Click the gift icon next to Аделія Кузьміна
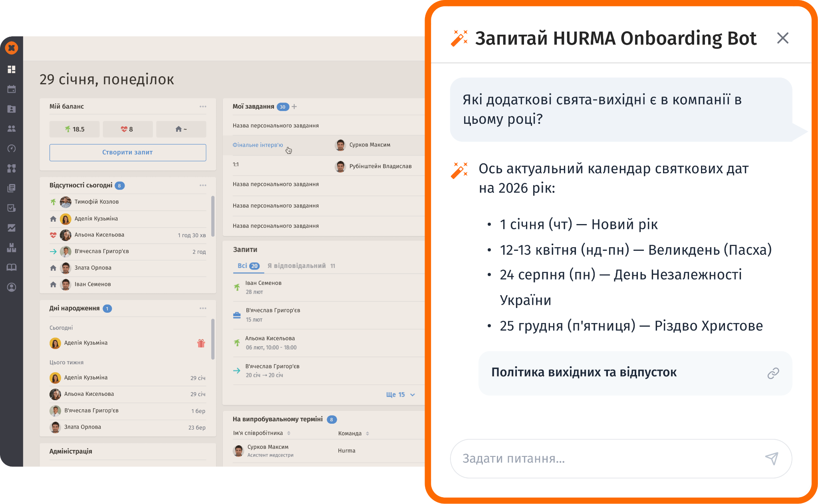Screen dimensions: 818x504 201,343
